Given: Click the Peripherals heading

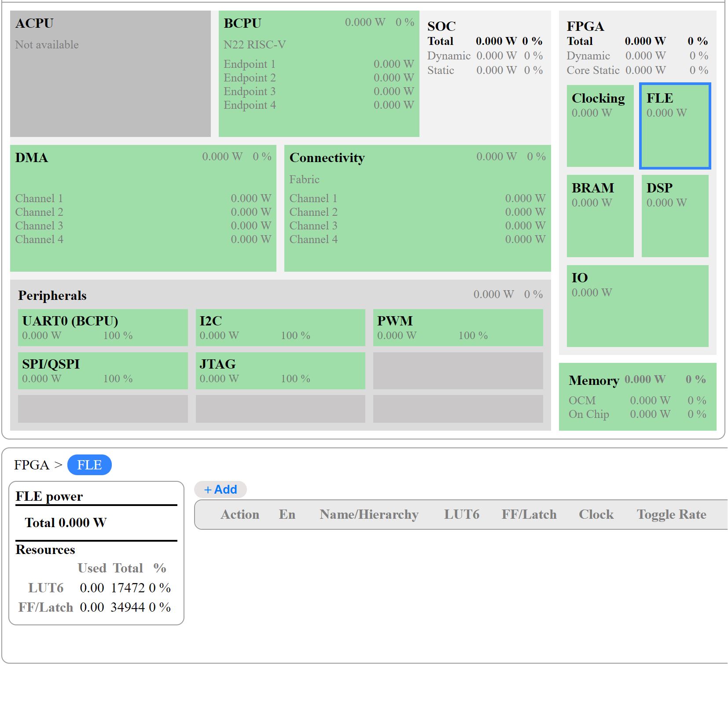Looking at the screenshot, I should (52, 295).
